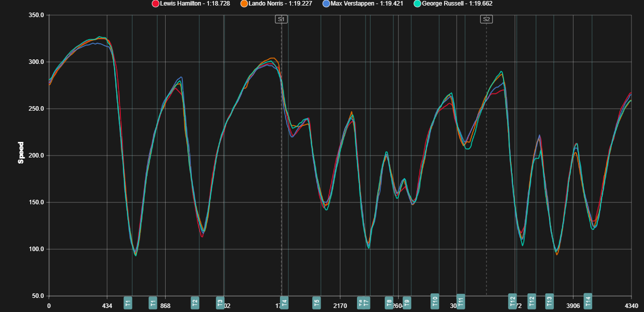Screen dimensions: 644x312
Task: Click the T2 turn marker
Action: pos(195,302)
